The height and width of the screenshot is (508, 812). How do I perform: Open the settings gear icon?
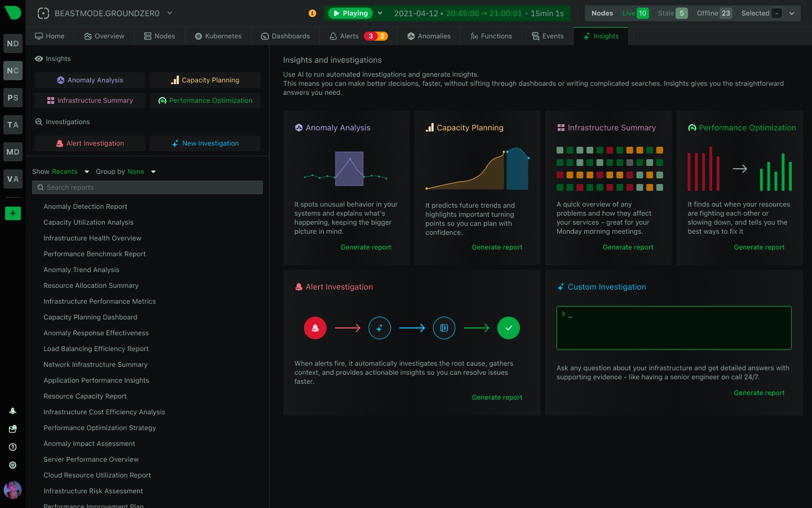12,465
